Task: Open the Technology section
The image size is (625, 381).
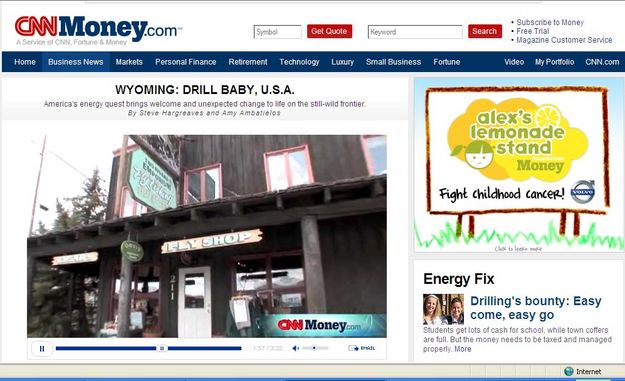Action: click(x=299, y=62)
